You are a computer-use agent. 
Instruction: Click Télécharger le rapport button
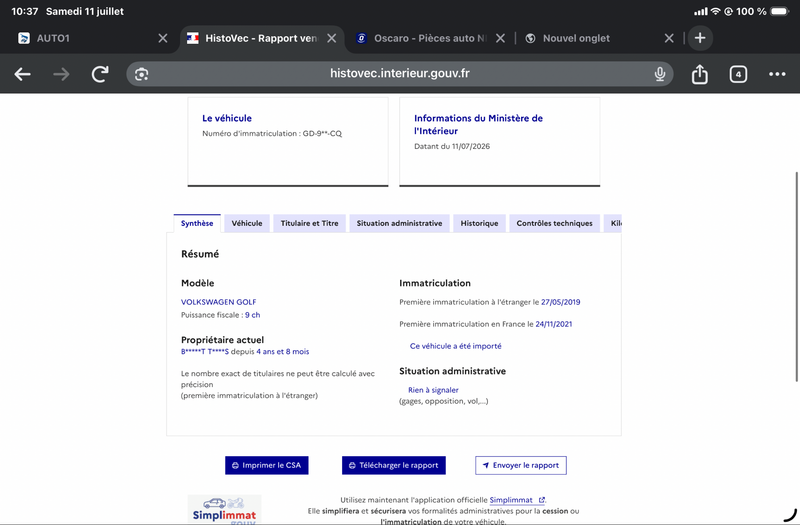[x=394, y=465]
